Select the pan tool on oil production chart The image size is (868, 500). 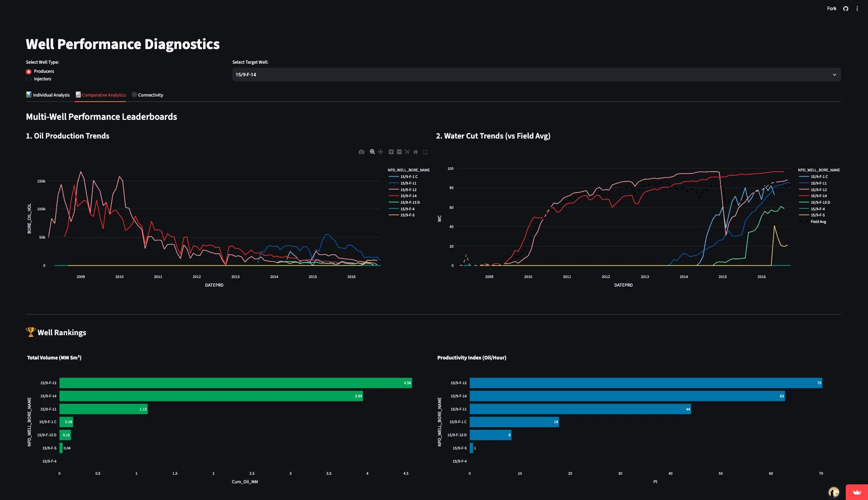click(380, 152)
